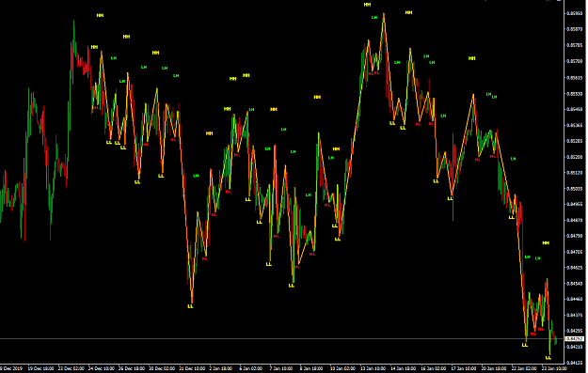
Task: Click the '0.84125' price axis label
Action: coord(574,363)
